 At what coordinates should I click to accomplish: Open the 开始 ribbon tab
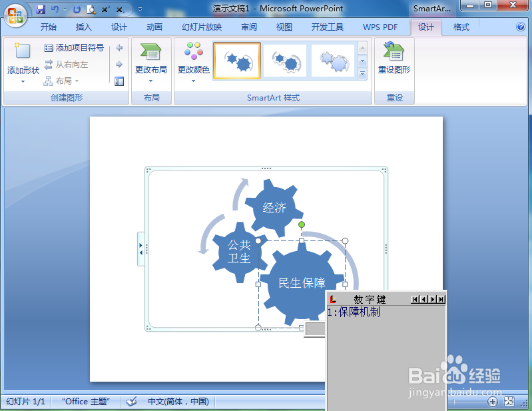(x=49, y=27)
